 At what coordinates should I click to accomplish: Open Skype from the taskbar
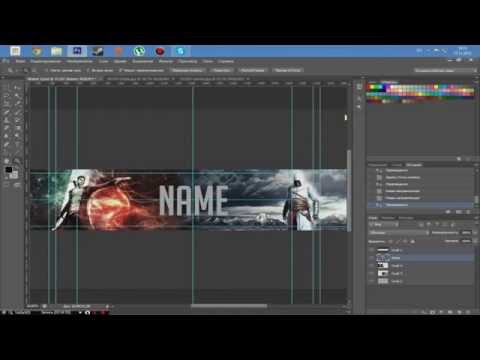pos(180,51)
